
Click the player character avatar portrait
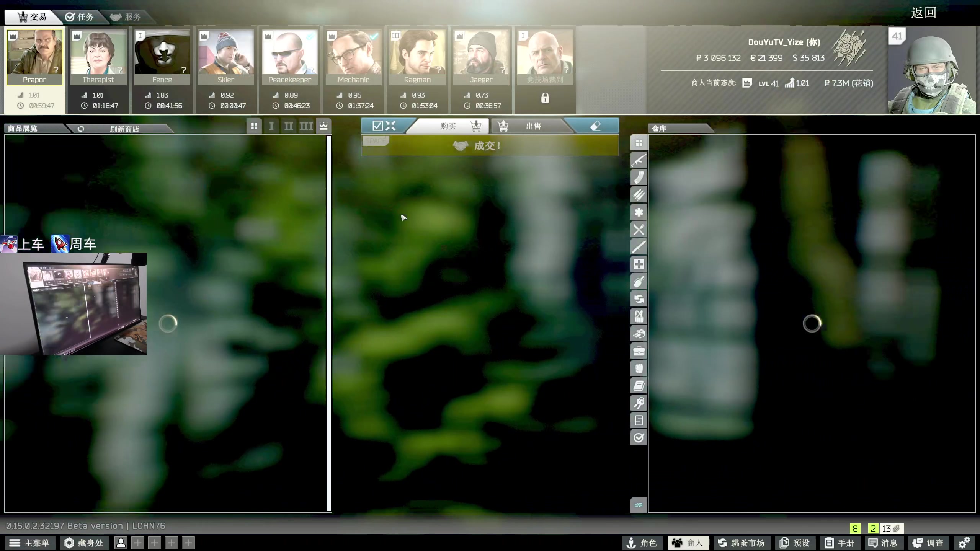(x=932, y=71)
